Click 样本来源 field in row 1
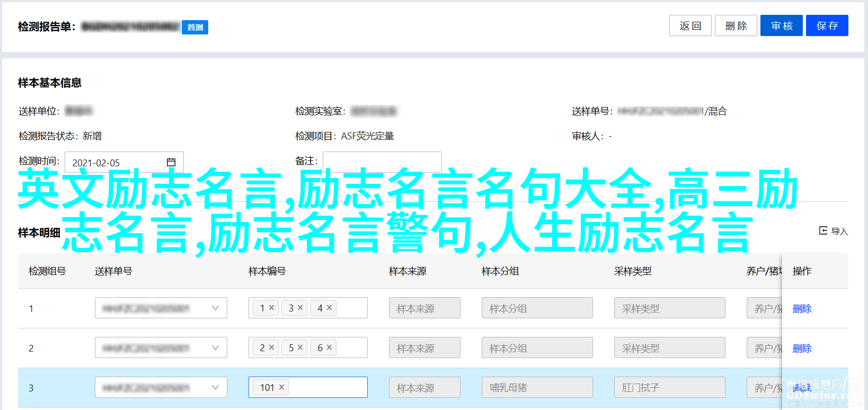Screen dimensions: 868x410 click(x=424, y=308)
